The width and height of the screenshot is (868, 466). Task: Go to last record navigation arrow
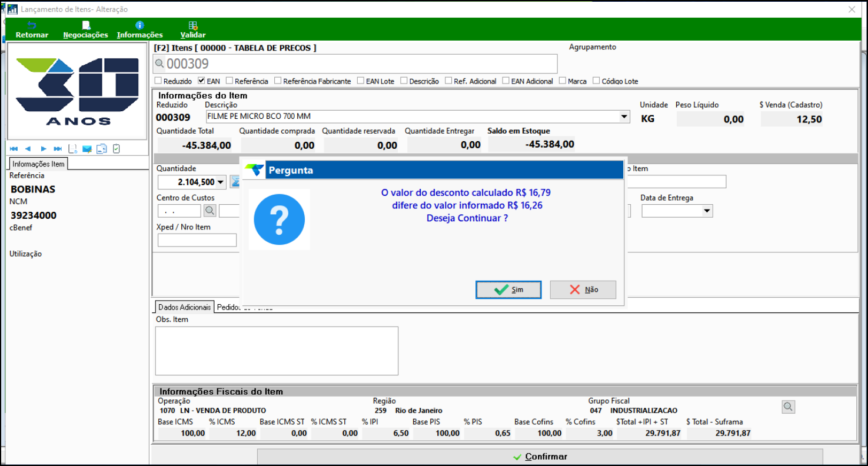coord(58,149)
